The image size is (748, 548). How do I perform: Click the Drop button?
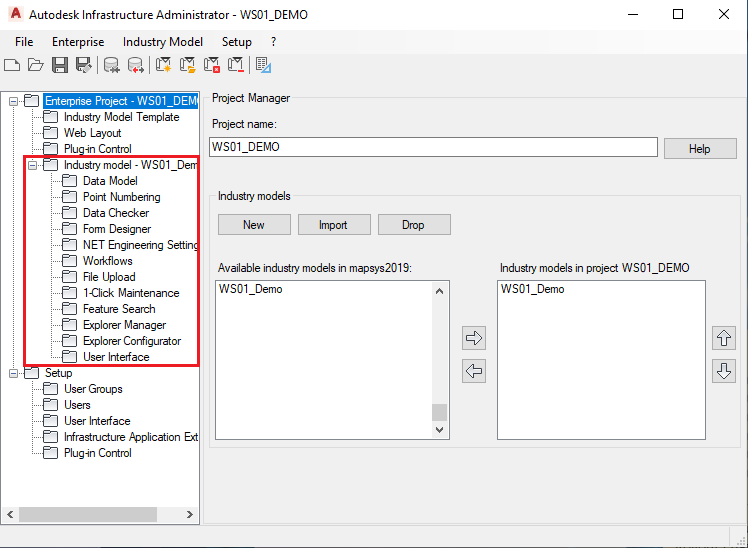(x=414, y=225)
